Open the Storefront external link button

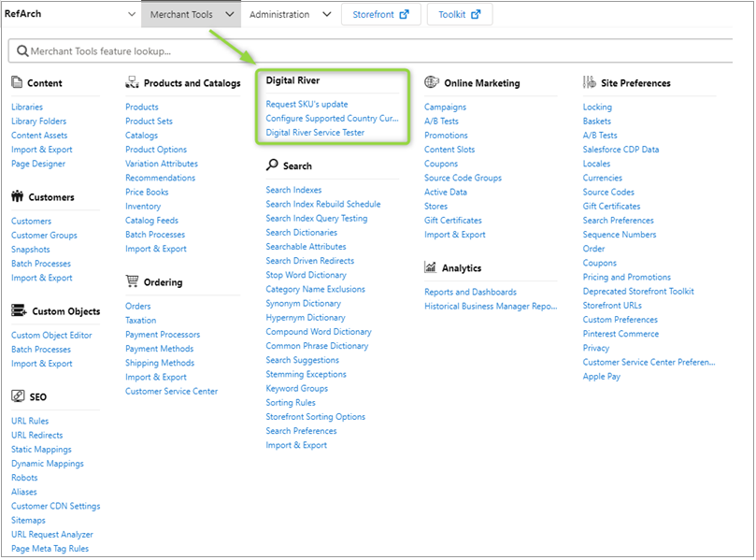click(380, 15)
